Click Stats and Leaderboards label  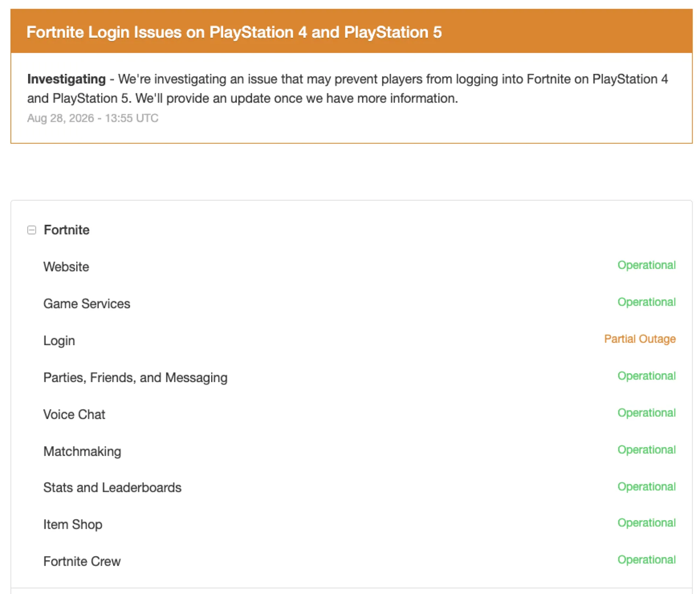(x=112, y=487)
